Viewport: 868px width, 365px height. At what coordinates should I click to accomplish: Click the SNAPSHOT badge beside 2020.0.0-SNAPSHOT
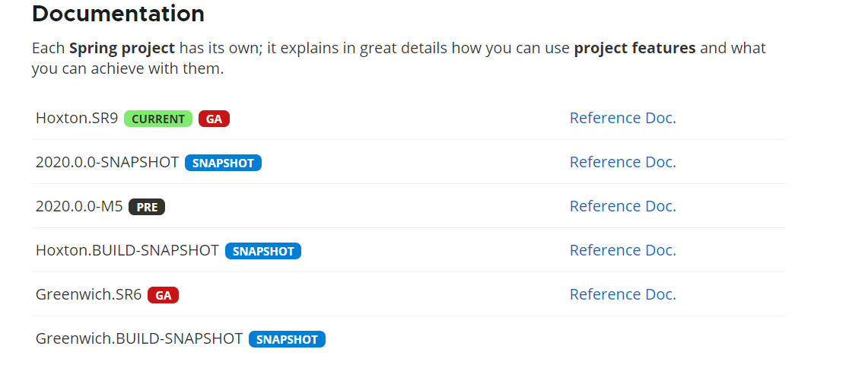tap(223, 163)
